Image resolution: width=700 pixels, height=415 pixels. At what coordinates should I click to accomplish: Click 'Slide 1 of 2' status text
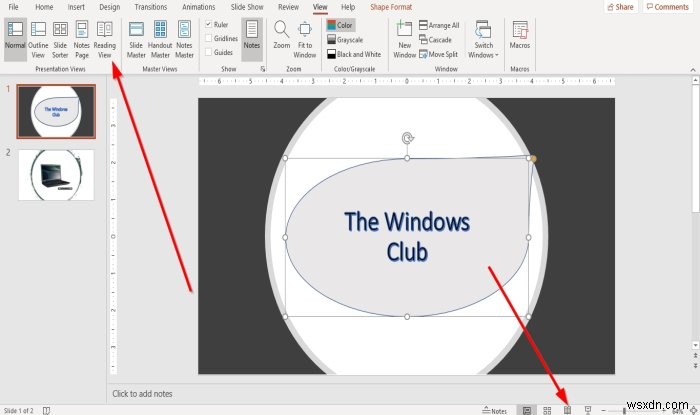18,411
